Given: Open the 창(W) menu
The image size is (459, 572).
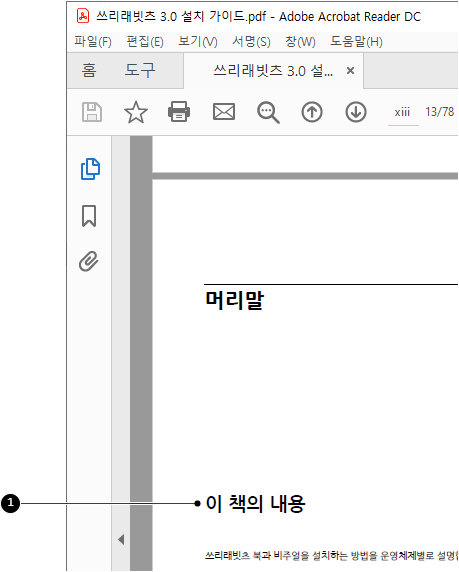Looking at the screenshot, I should coord(300,42).
